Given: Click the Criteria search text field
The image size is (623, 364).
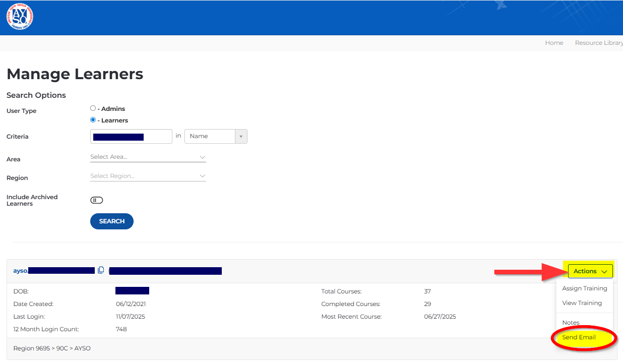Looking at the screenshot, I should pos(131,137).
